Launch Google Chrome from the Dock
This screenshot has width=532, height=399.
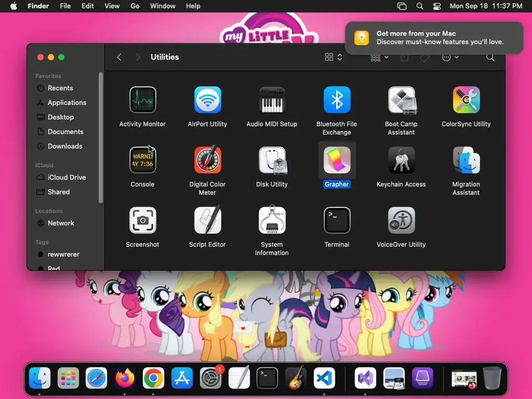[153, 378]
